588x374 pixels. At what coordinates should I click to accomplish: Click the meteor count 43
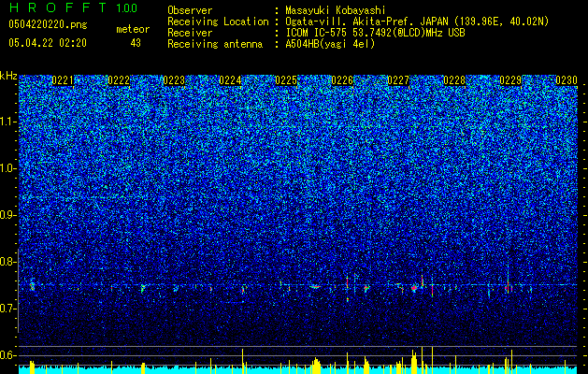136,43
